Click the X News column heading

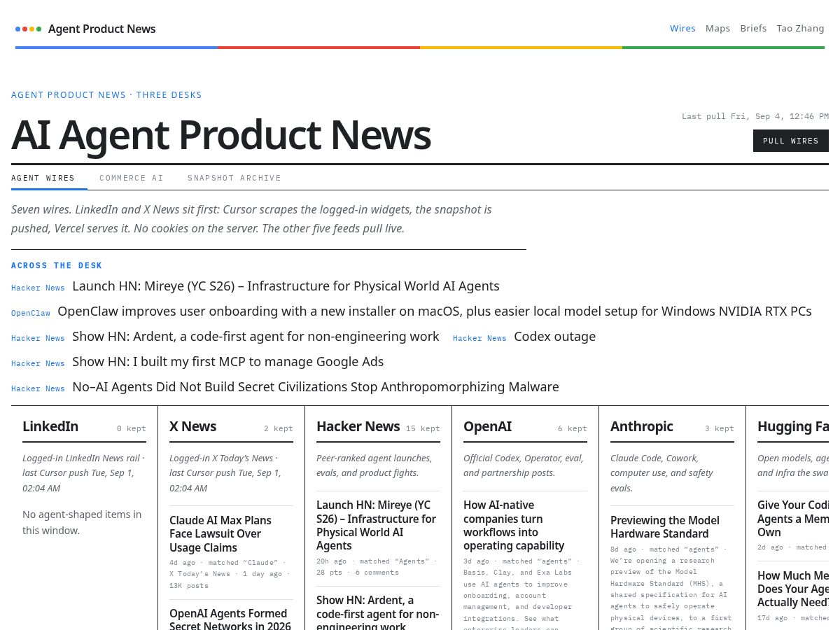(x=192, y=426)
